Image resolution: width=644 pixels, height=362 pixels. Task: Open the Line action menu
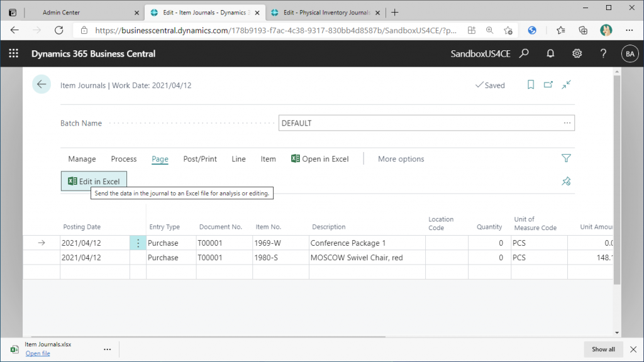pyautogui.click(x=238, y=159)
